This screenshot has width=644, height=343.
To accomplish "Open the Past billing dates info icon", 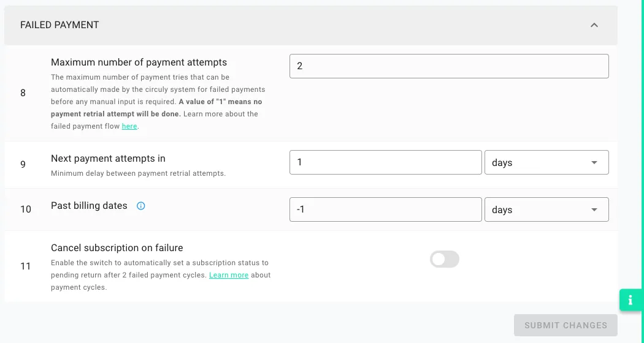I will pos(141,206).
